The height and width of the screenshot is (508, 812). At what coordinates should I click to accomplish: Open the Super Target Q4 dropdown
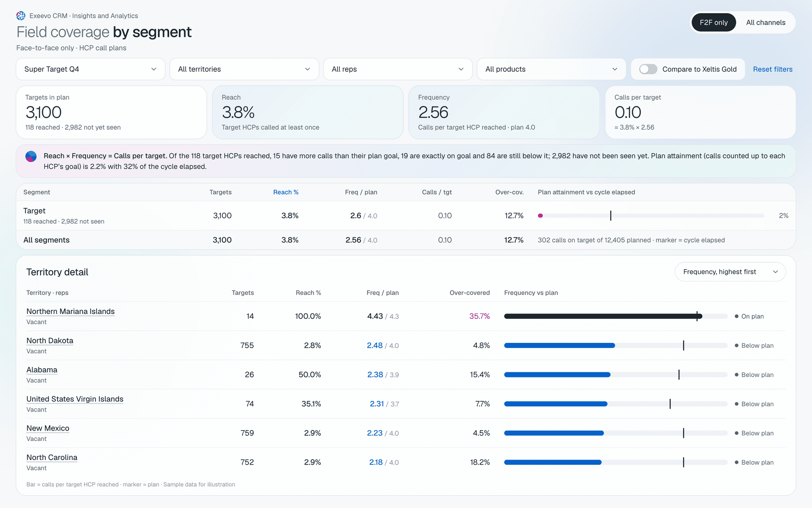(x=90, y=69)
